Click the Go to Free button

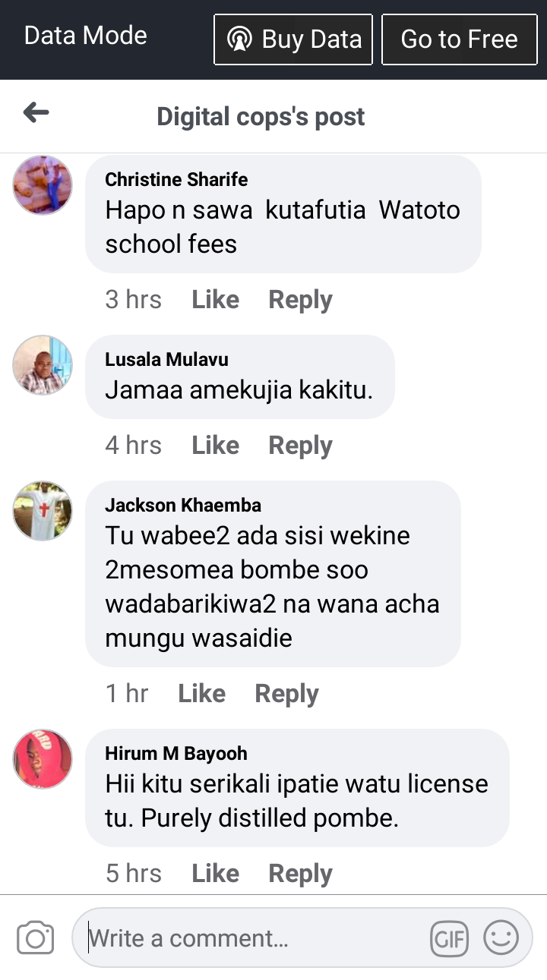[459, 39]
